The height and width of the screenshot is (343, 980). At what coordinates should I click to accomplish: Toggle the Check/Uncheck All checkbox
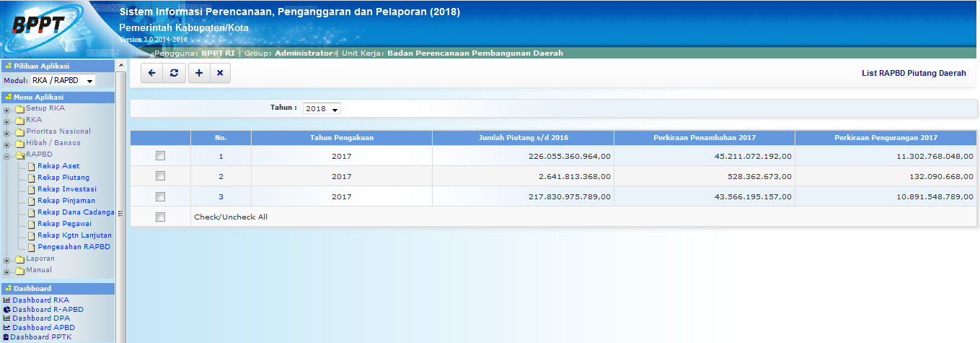(160, 217)
